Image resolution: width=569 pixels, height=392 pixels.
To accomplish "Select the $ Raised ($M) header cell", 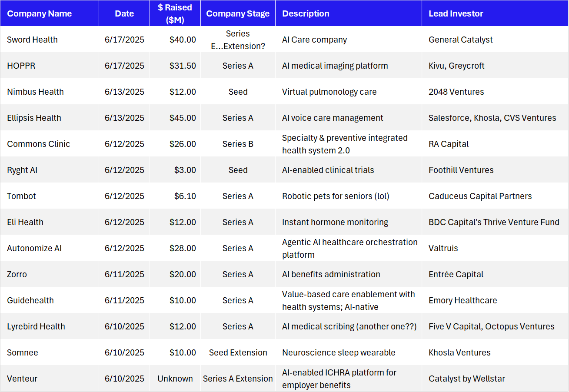I will (x=175, y=13).
